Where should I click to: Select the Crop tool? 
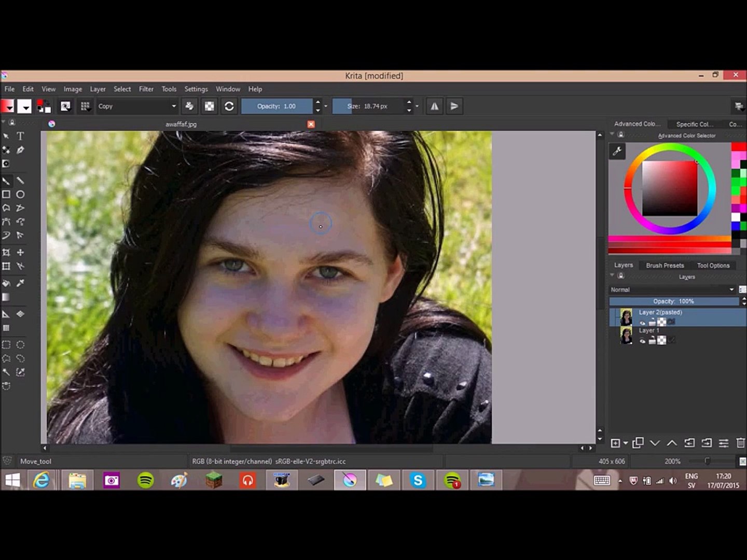6,253
